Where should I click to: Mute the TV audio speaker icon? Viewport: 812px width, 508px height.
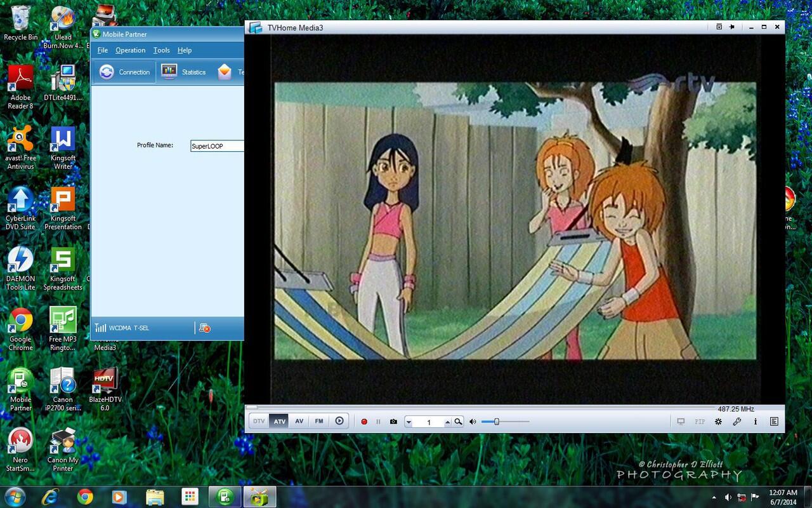click(x=473, y=422)
